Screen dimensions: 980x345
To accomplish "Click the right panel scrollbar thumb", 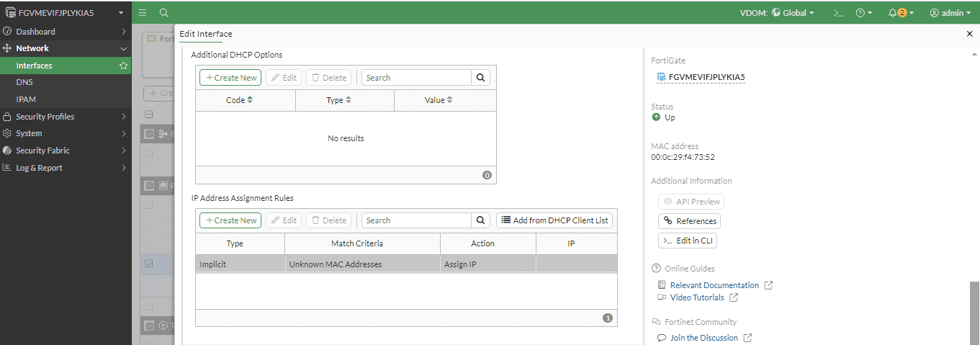I will [x=975, y=313].
